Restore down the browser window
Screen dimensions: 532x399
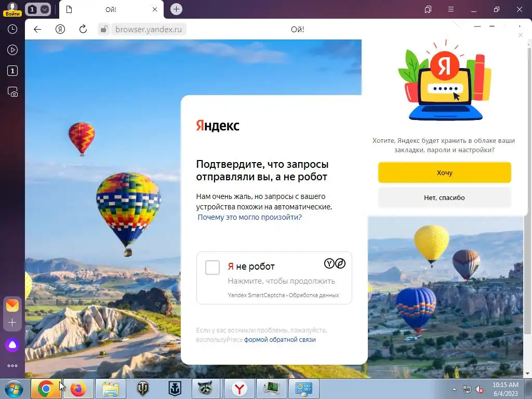pyautogui.click(x=497, y=9)
